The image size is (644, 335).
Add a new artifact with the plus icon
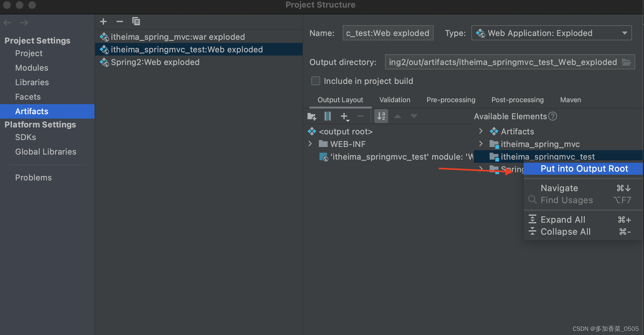(x=103, y=21)
